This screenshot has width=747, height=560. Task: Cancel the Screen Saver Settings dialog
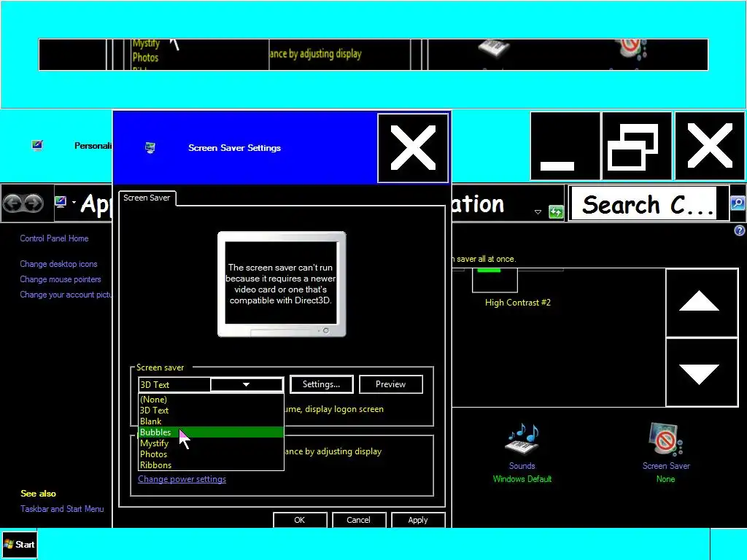(x=358, y=520)
